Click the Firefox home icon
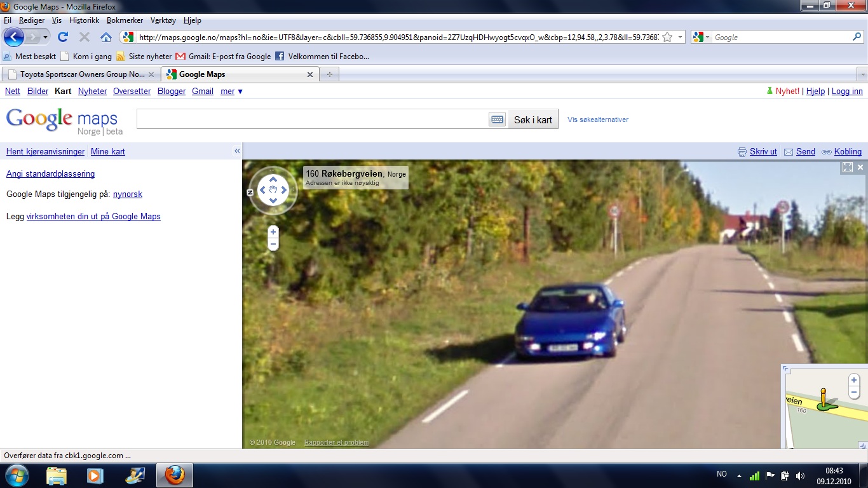Image resolution: width=868 pixels, height=488 pixels. click(x=105, y=36)
